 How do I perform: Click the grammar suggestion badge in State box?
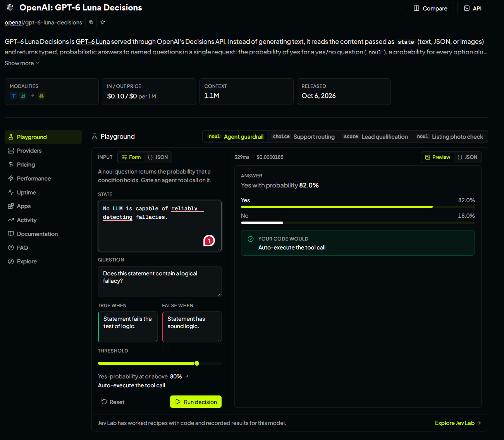(209, 241)
